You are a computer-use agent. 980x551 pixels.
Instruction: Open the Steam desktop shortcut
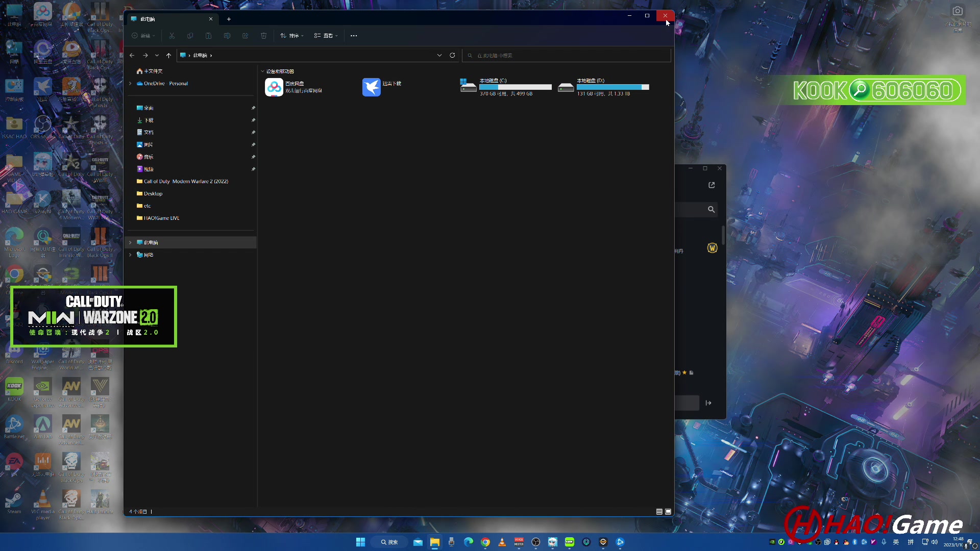pos(14,502)
